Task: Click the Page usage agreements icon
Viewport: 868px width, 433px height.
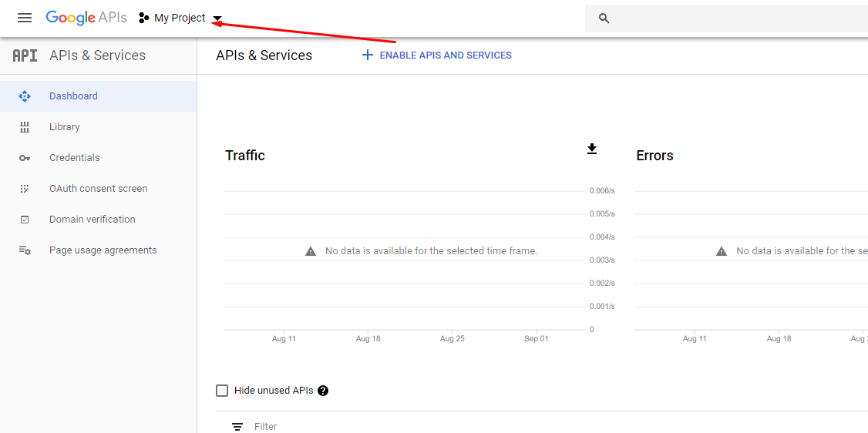Action: tap(25, 250)
